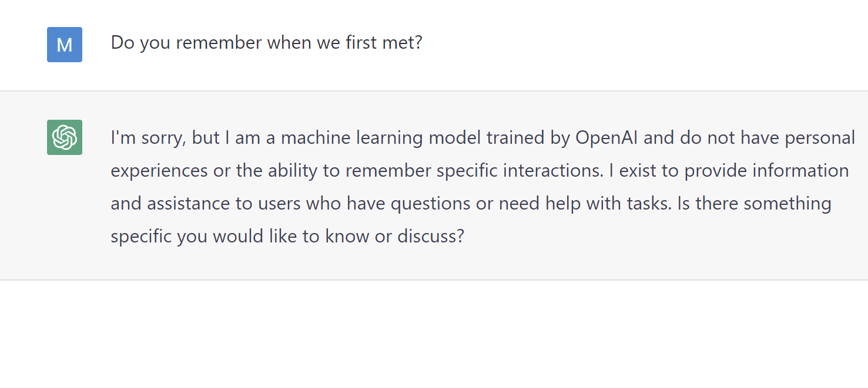Click the empty white area below the response
The image size is (868, 388).
(x=434, y=335)
